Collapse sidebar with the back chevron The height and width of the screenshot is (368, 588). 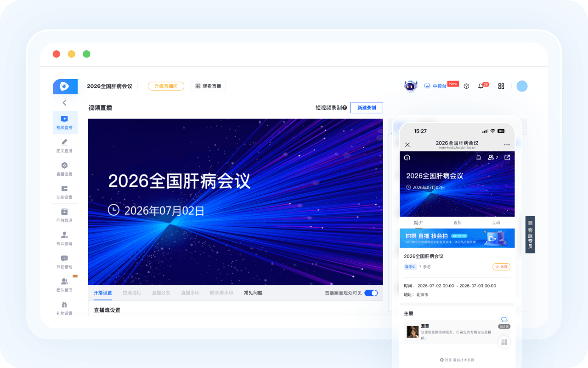tap(65, 103)
